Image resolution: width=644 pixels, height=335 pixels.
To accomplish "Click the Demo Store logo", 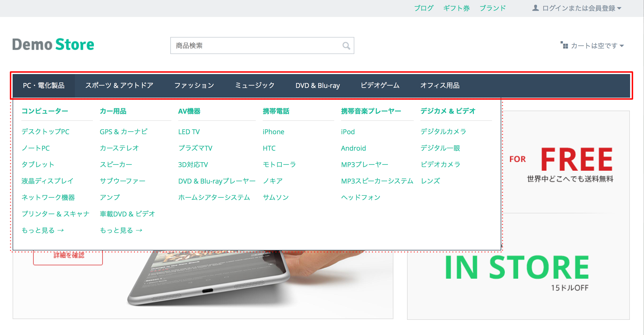I will [53, 44].
